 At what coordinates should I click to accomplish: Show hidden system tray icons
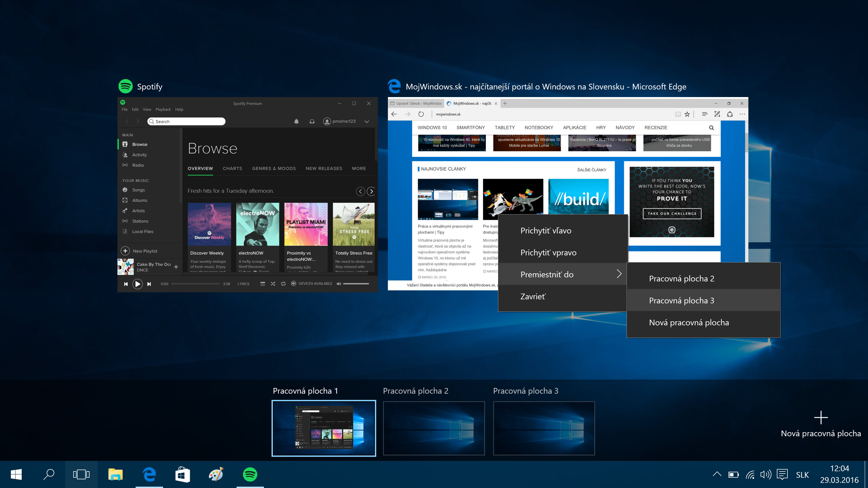point(717,474)
